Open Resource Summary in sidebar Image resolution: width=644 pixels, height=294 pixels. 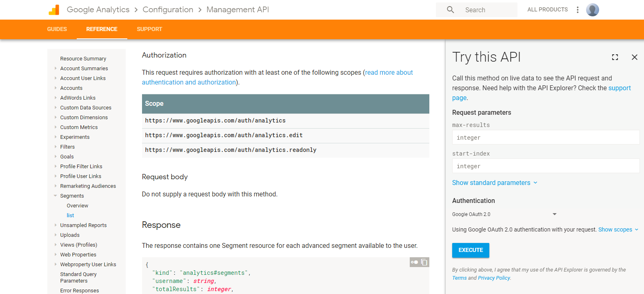click(83, 59)
